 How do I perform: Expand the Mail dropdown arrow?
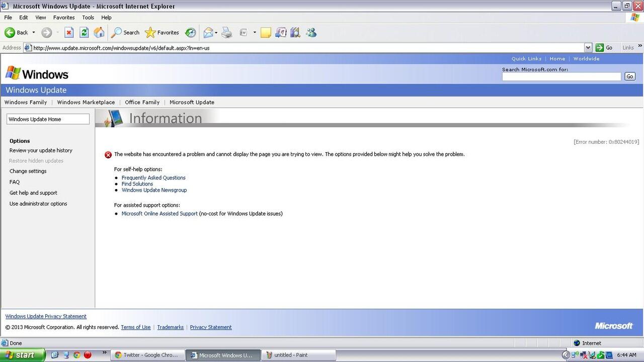point(216,33)
